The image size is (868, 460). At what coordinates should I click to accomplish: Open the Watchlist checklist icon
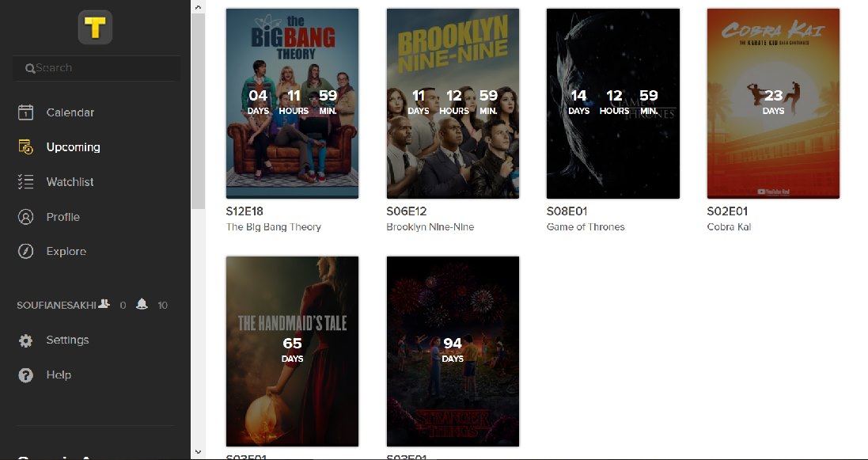(x=25, y=182)
